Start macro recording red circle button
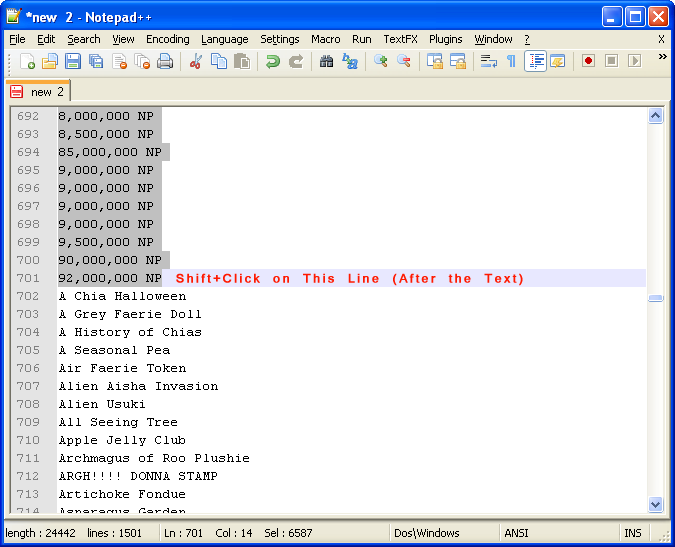The height and width of the screenshot is (547, 675). [x=588, y=61]
